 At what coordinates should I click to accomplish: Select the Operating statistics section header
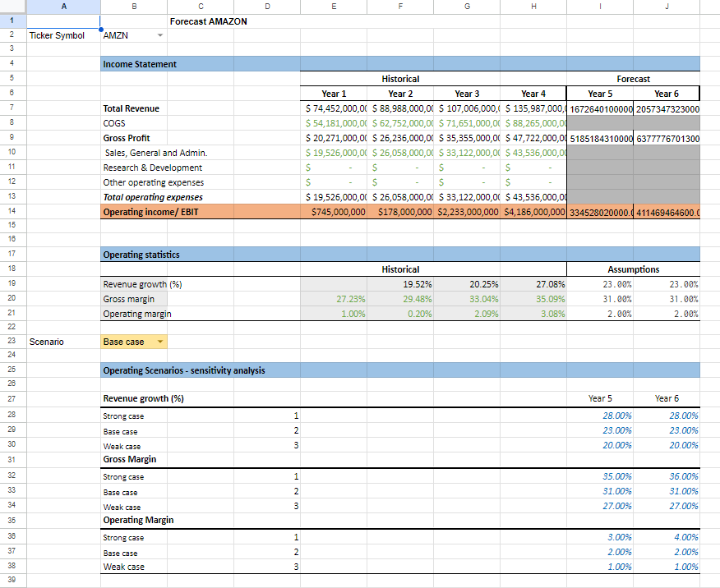point(141,255)
